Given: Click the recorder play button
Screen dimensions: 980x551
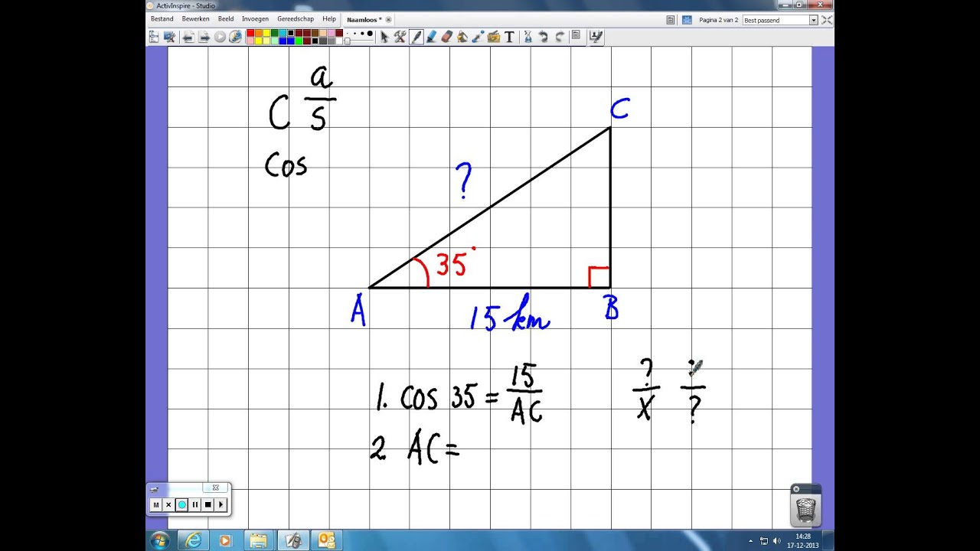Looking at the screenshot, I should [x=221, y=504].
